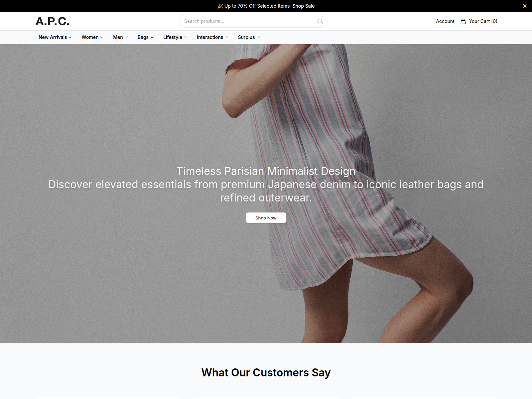Open the Surplus menu

tap(249, 37)
